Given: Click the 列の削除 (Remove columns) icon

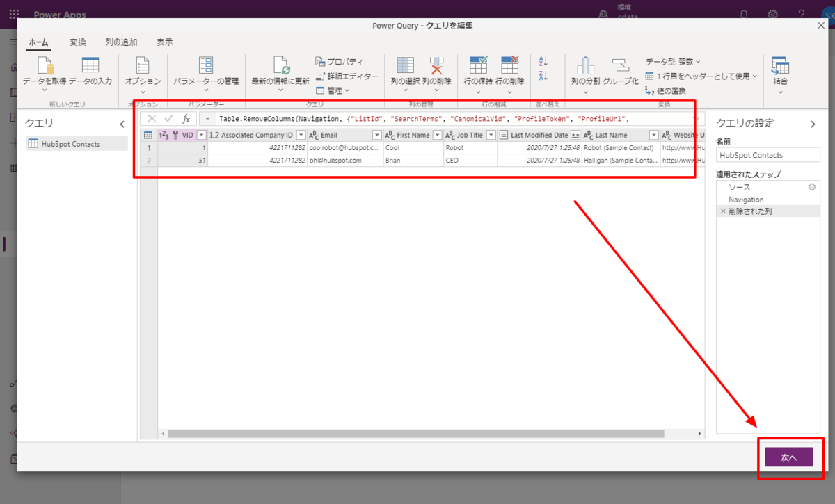Looking at the screenshot, I should click(x=436, y=65).
